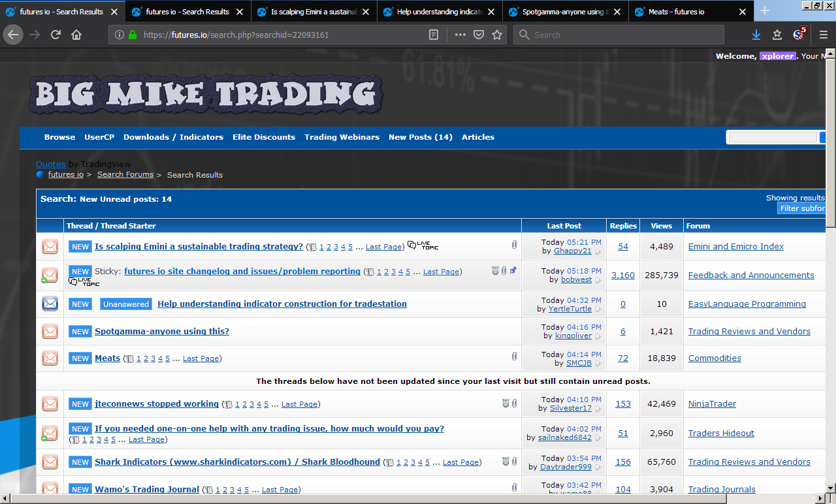The image size is (836, 504).
Task: Open Shark Indicators / Shark Bloodhound thread
Action: click(237, 462)
